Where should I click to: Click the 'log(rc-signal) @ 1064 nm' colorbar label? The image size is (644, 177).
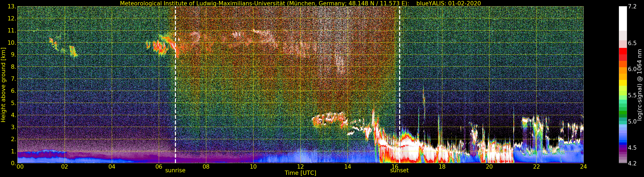[640, 85]
